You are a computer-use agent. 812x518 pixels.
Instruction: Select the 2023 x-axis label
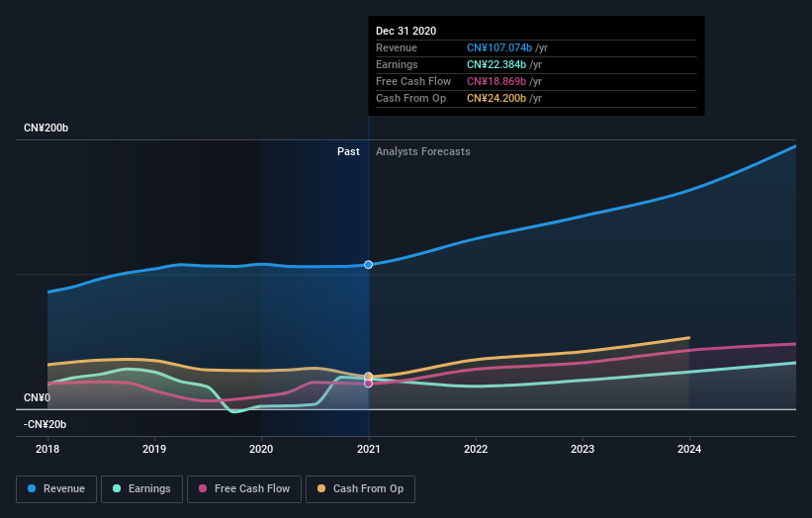(583, 449)
